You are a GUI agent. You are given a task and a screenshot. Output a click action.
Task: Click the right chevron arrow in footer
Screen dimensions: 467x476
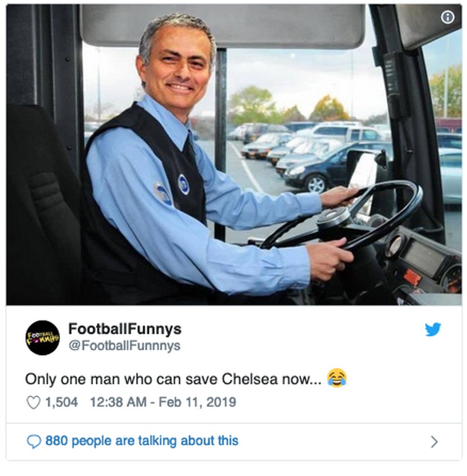pyautogui.click(x=434, y=442)
